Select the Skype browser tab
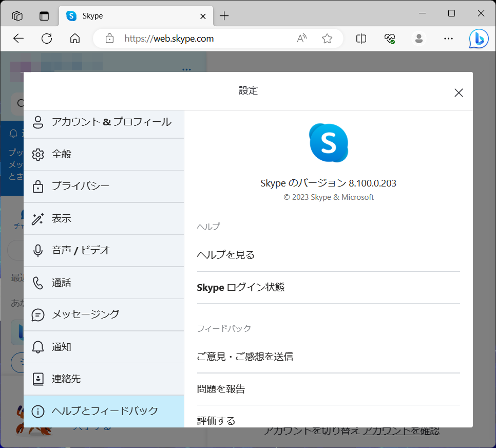The height and width of the screenshot is (448, 496). click(x=136, y=16)
